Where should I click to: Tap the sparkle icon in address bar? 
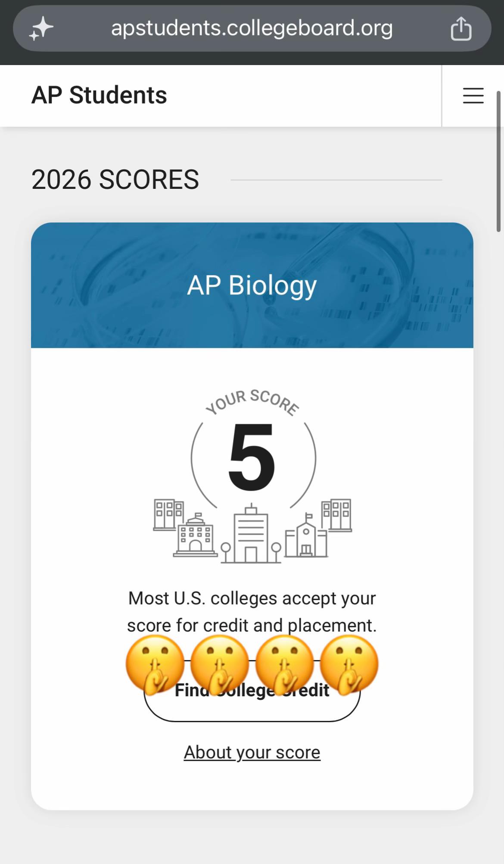click(41, 29)
